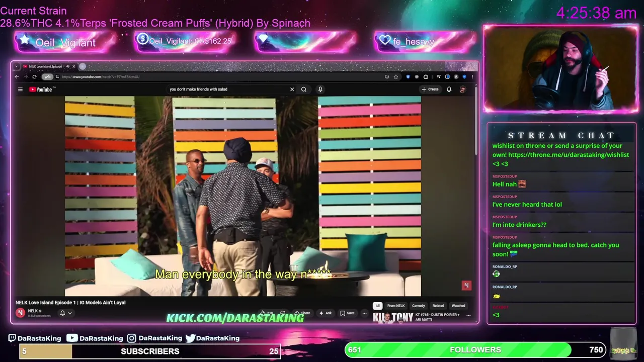This screenshot has height=362, width=644.
Task: Expand the tab search dropdown arrow
Action: point(17,66)
